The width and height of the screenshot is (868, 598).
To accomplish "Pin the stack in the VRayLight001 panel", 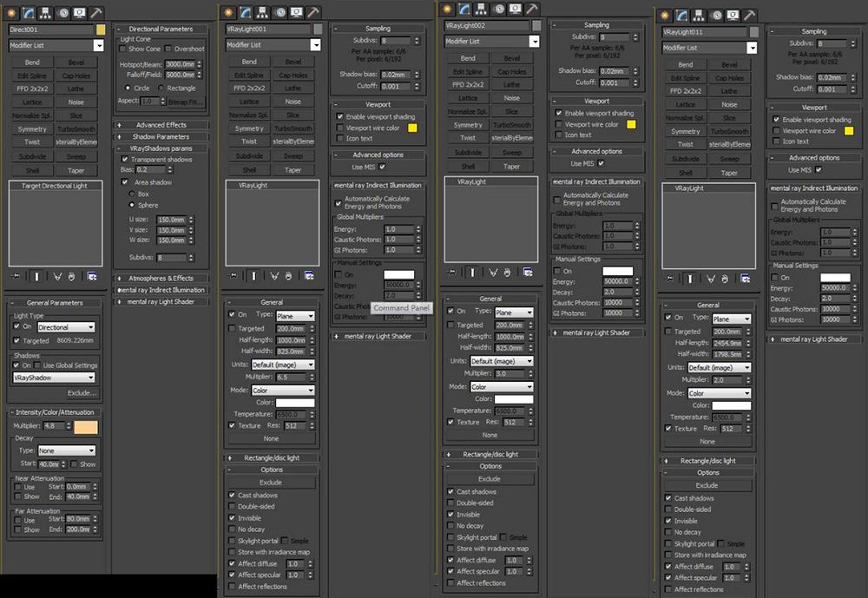I will pyautogui.click(x=233, y=275).
